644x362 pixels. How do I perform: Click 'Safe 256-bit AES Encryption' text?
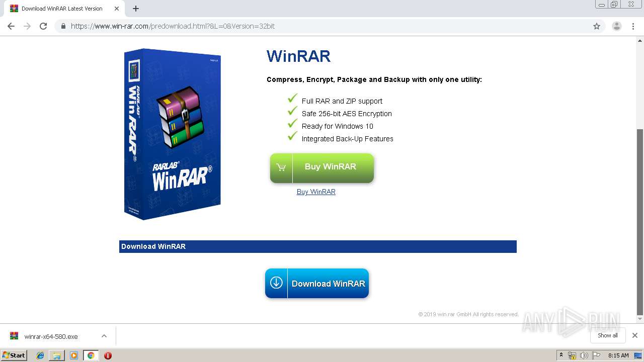pyautogui.click(x=347, y=114)
